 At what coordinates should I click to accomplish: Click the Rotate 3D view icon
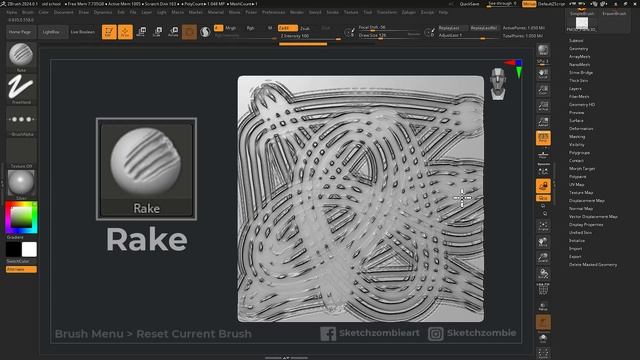pos(543,273)
